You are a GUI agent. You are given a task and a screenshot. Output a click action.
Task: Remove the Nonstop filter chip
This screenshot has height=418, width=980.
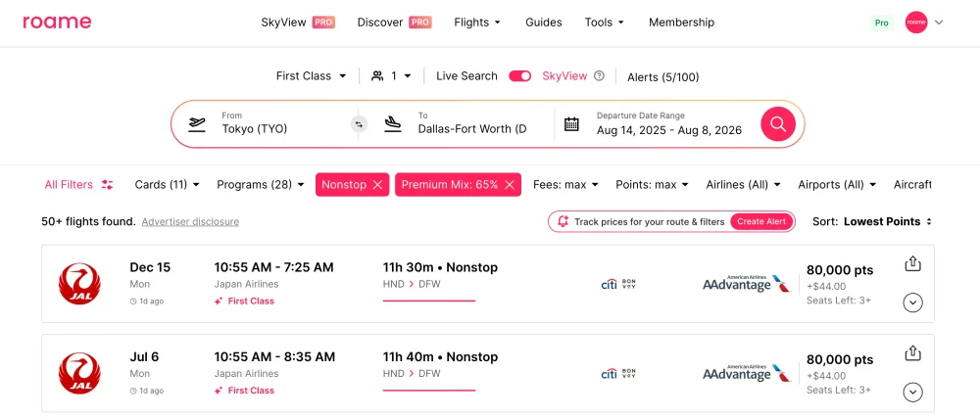(x=377, y=185)
